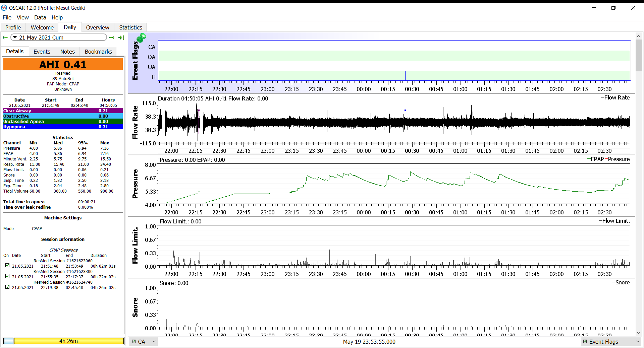Click the Snore graph area
The width and height of the screenshot is (644, 348).
click(394, 307)
